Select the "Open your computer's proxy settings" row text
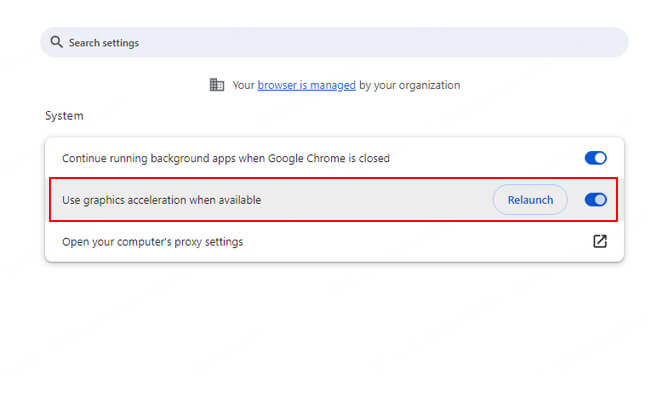The image size is (650, 400). 153,241
